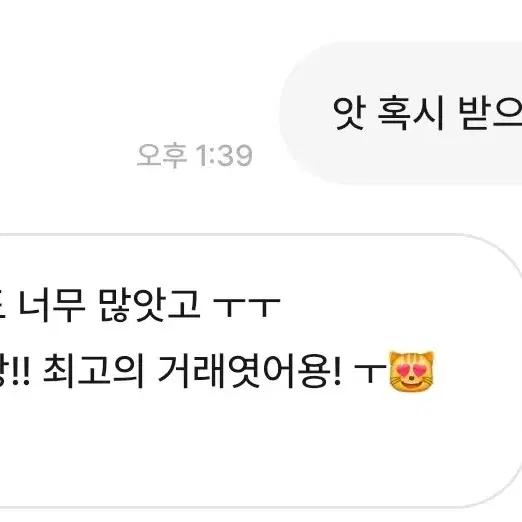Select the word 최고의 in second line
522x522 pixels.
coord(94,371)
